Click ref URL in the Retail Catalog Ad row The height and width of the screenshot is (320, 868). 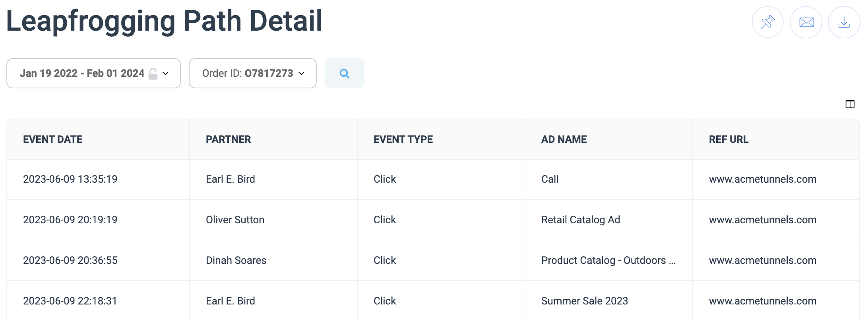(763, 220)
